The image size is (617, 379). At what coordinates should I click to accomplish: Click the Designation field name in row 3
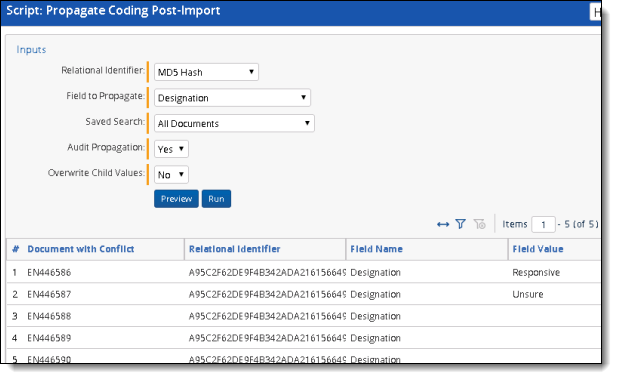click(x=375, y=316)
